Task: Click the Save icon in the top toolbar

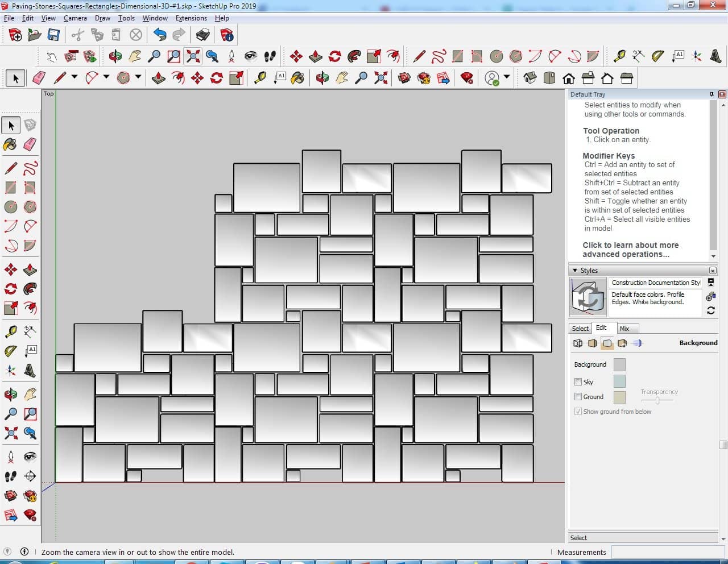Action: coord(53,35)
